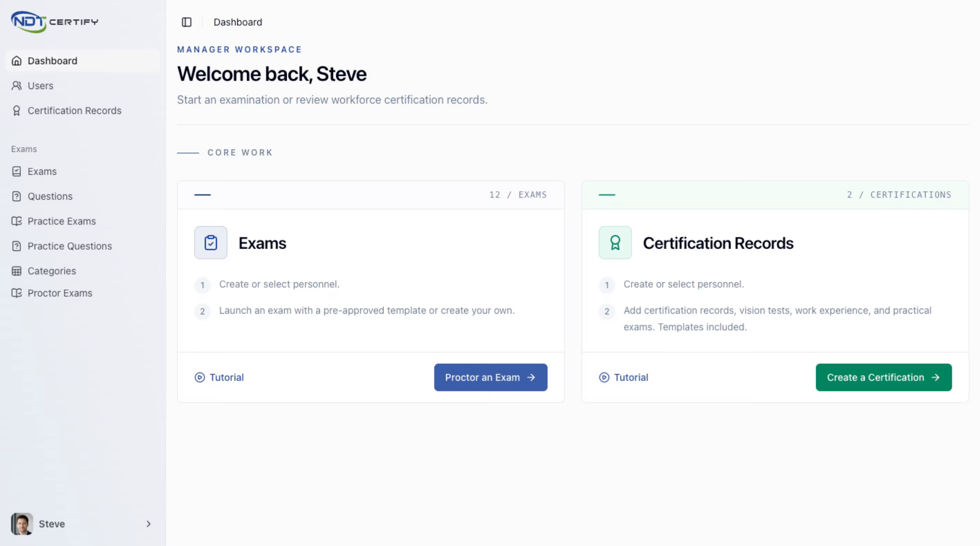Navigate to Practice Exams

pyautogui.click(x=83, y=221)
